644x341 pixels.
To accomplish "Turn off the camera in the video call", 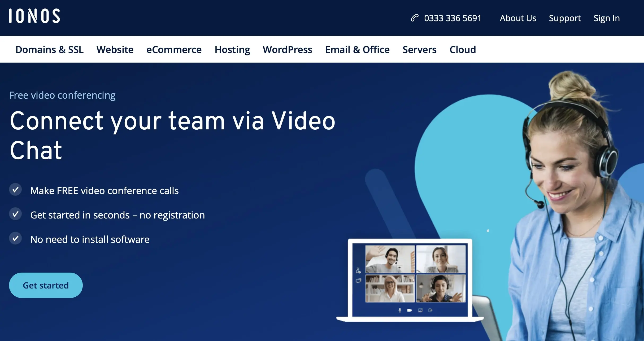I will point(409,311).
